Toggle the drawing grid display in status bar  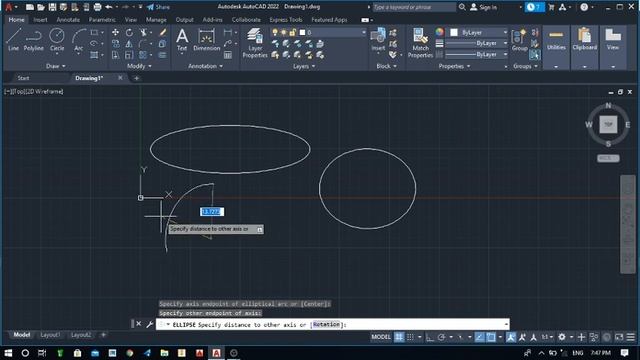[399, 337]
